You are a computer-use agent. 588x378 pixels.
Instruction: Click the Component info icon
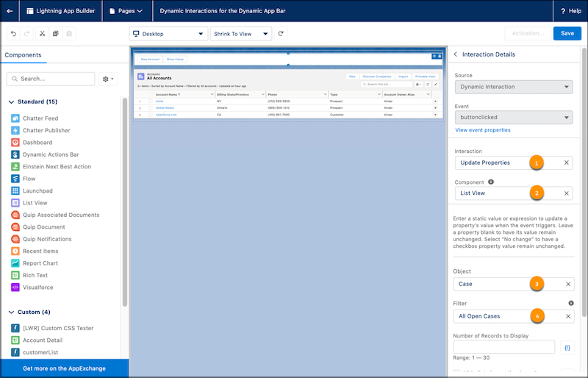(x=491, y=182)
